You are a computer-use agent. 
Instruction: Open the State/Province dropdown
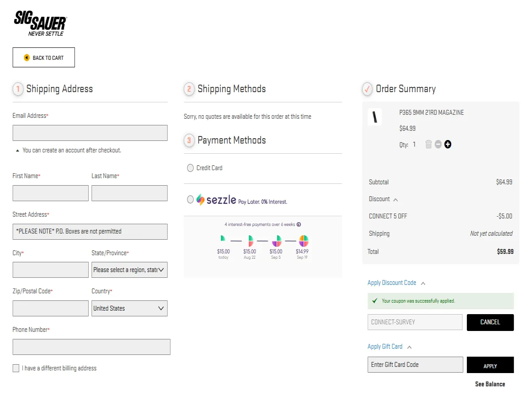129,270
